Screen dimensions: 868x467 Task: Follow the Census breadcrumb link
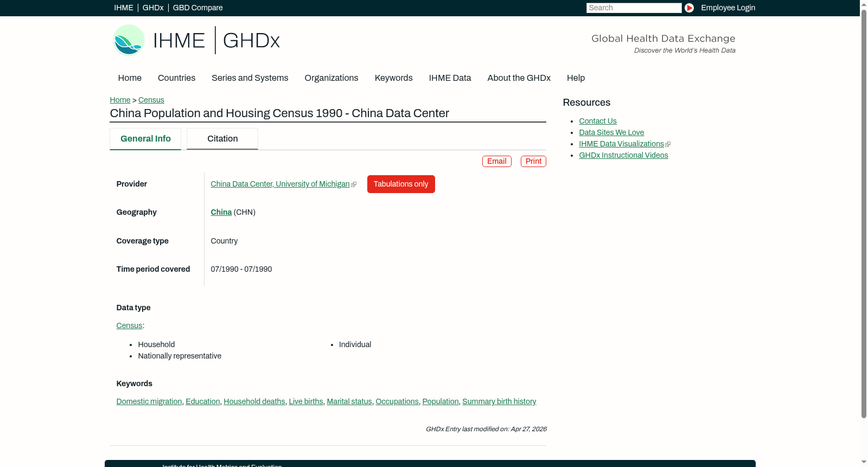coord(151,100)
